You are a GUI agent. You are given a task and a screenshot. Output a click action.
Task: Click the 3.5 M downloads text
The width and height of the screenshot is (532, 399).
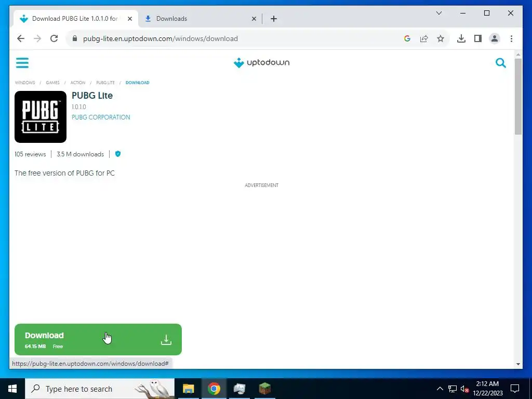[x=80, y=154]
